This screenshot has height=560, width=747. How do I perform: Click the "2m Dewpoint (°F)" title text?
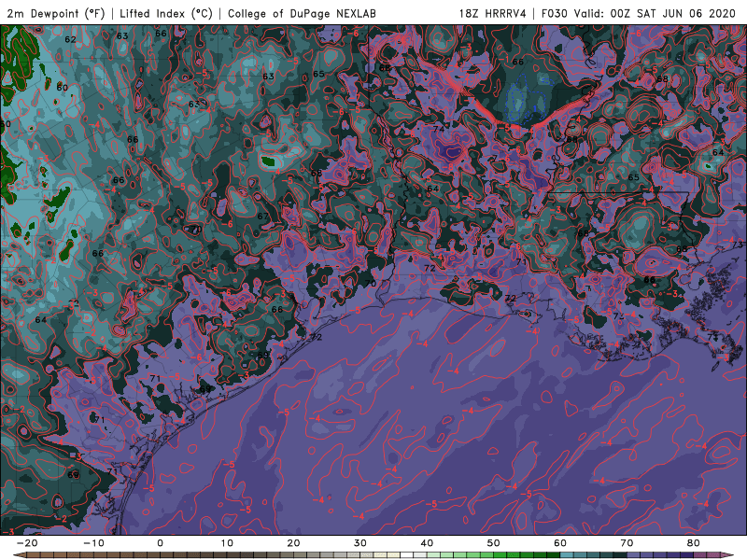(x=55, y=13)
